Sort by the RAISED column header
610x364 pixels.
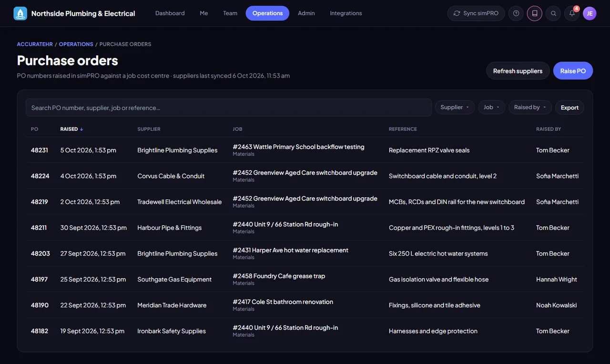[x=71, y=129]
